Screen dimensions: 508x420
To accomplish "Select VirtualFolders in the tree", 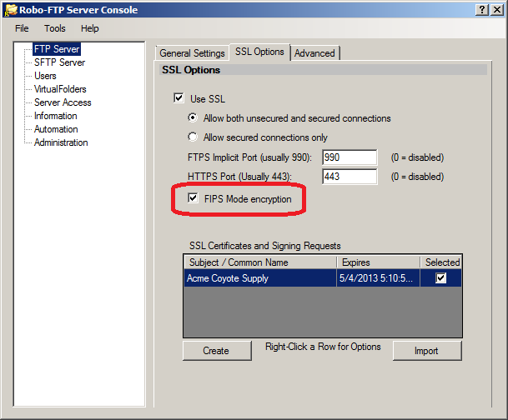I will click(x=60, y=89).
